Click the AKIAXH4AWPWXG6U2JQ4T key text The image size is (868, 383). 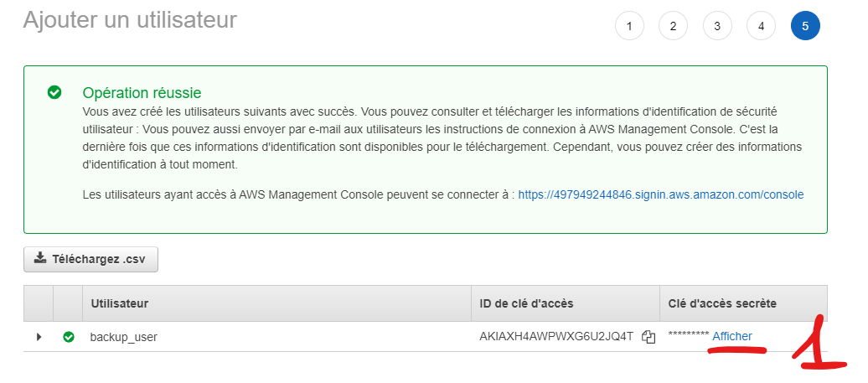[556, 336]
